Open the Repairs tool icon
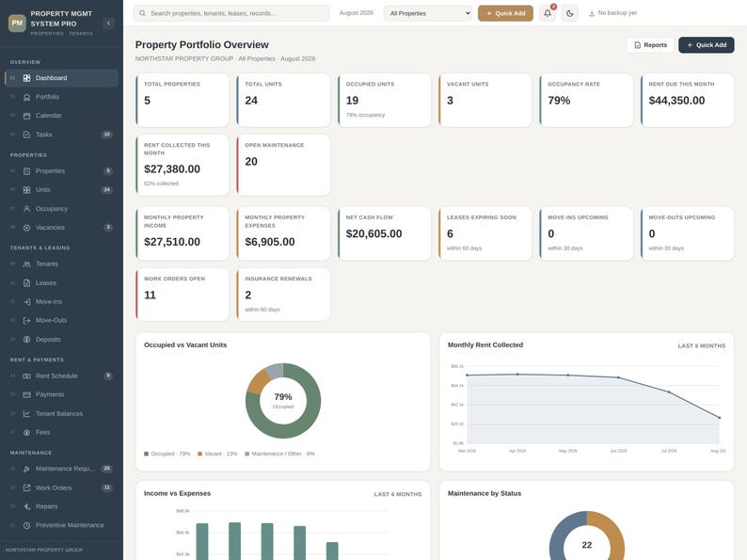Screen dimensions: 747x560 tap(26, 506)
